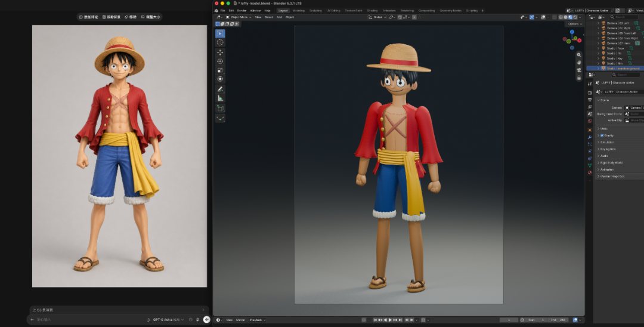The image size is (644, 327).
Task: Switch to the Sculpting workspace tab
Action: click(x=315, y=10)
